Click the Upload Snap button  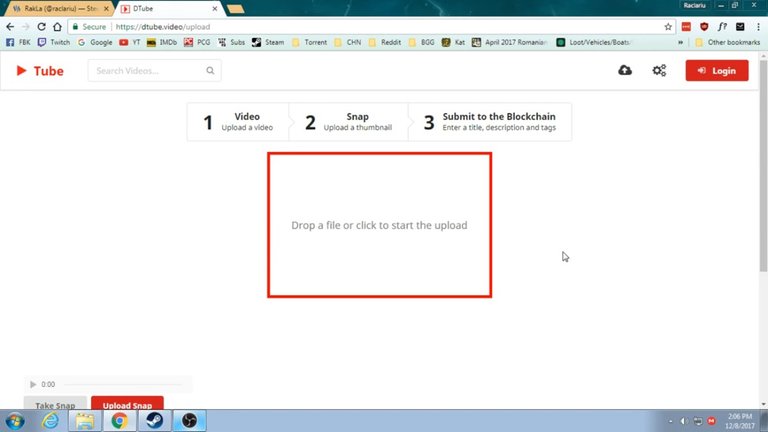127,405
